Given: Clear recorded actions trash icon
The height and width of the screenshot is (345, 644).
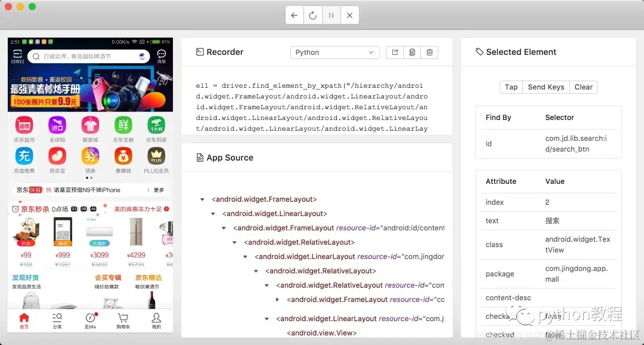Looking at the screenshot, I should pyautogui.click(x=429, y=52).
